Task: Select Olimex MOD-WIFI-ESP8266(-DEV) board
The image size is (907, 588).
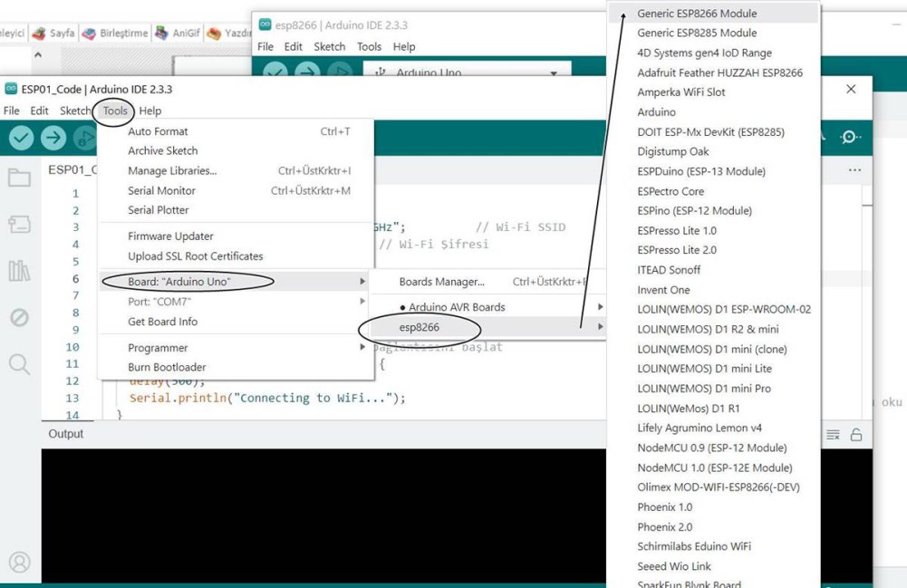Action: [714, 487]
